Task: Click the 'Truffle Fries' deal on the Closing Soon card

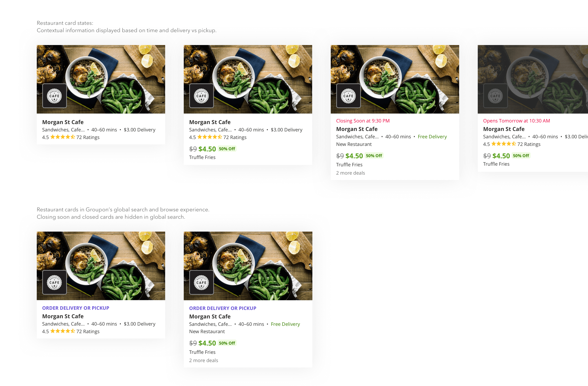Action: click(x=349, y=165)
